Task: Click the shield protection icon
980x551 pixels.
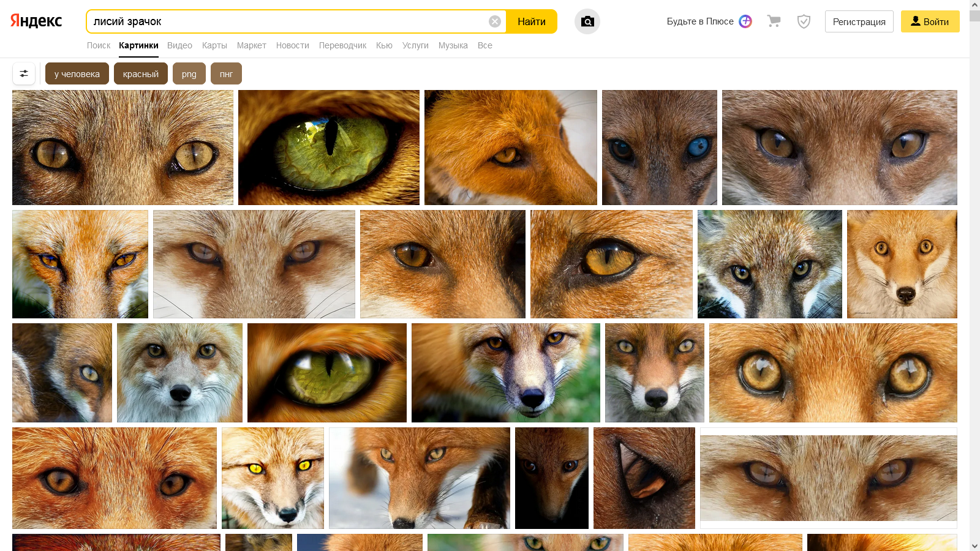Action: (x=804, y=22)
